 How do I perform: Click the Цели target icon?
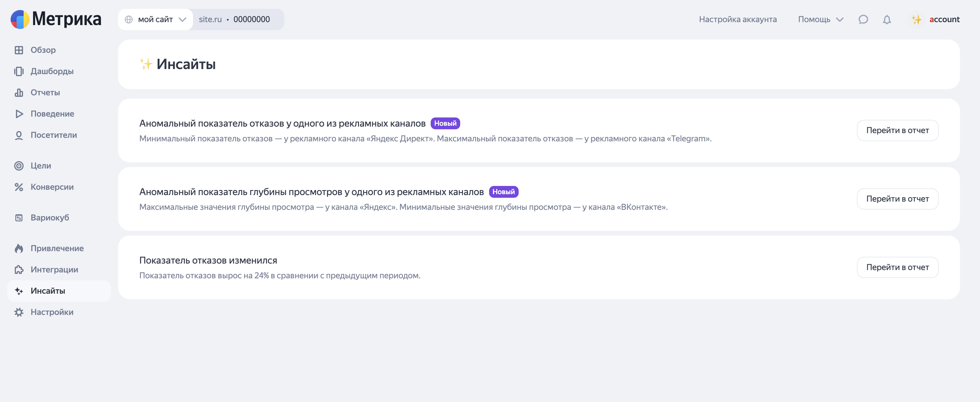pyautogui.click(x=19, y=166)
